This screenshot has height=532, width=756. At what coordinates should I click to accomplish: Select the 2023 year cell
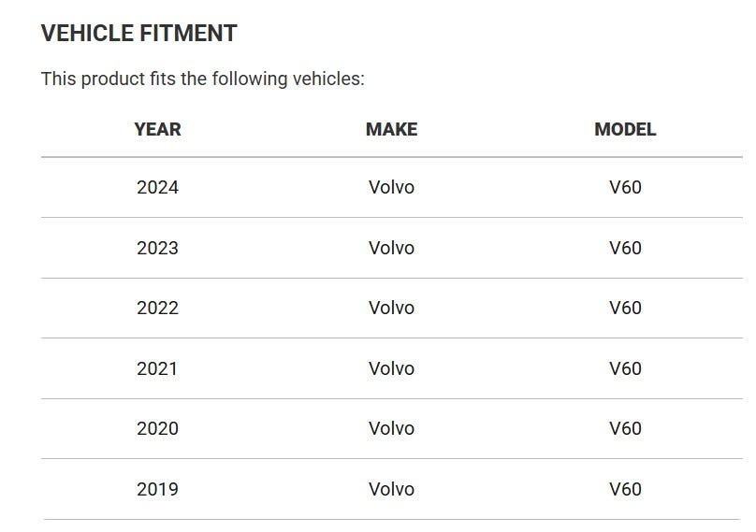[x=158, y=248]
